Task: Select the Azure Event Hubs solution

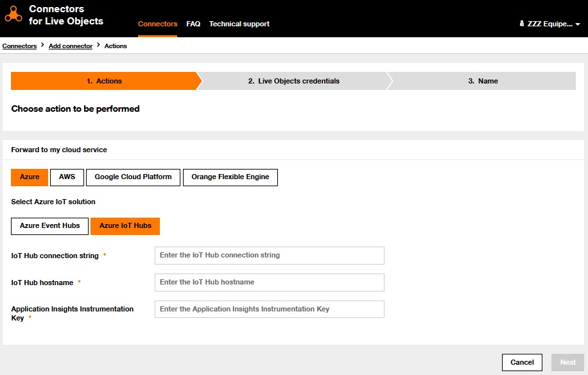Action: coord(50,226)
